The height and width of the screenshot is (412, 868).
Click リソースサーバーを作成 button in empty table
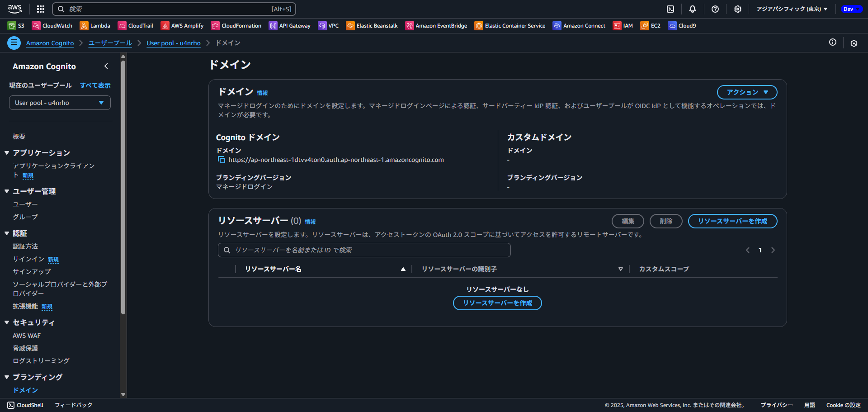(x=497, y=303)
